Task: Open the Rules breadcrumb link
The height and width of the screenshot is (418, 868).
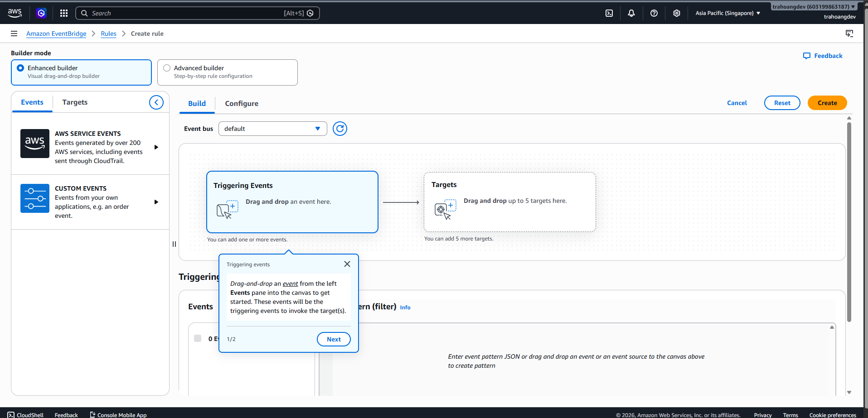Action: point(108,34)
